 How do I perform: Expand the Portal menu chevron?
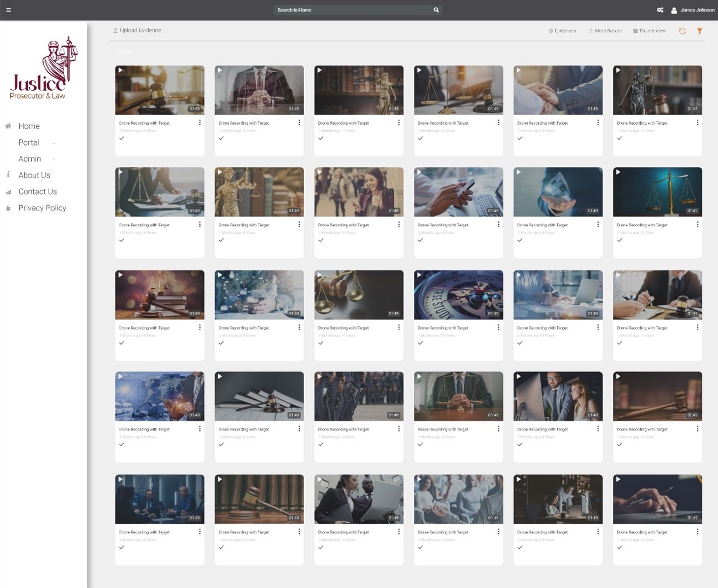54,143
